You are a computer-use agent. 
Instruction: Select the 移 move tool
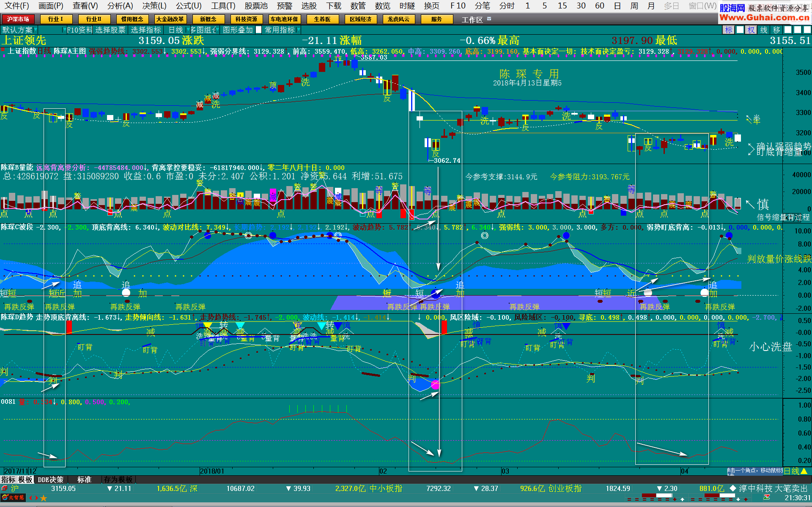point(776,30)
